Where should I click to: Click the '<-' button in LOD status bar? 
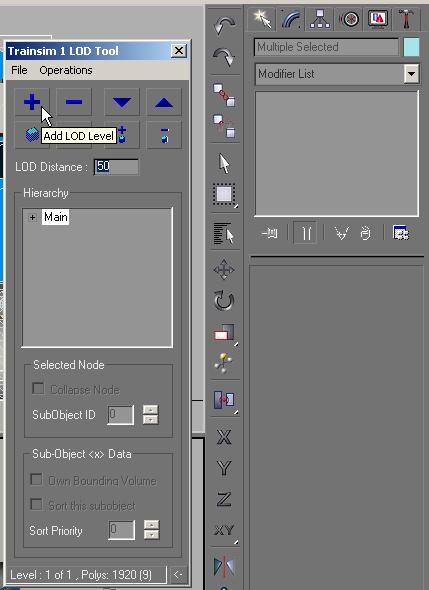point(178,575)
